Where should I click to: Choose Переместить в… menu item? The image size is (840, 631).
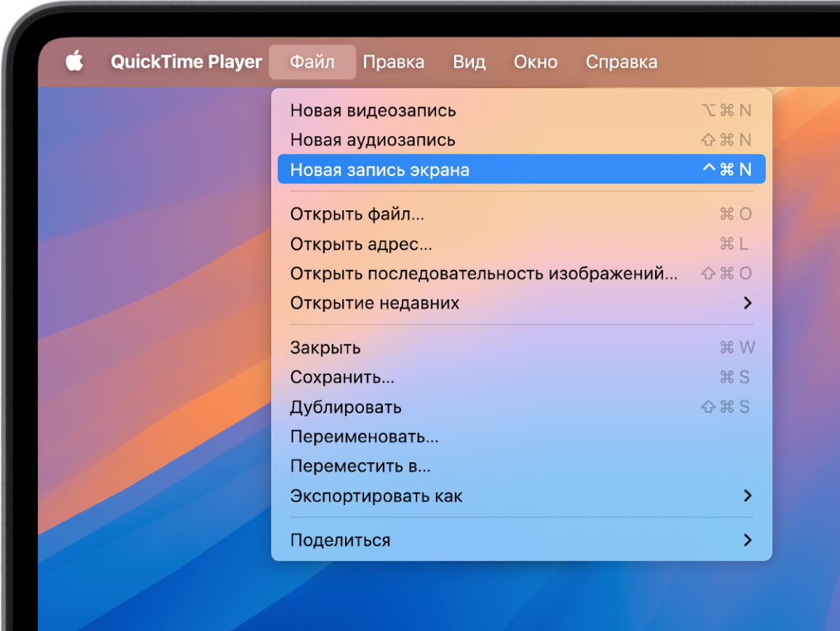coord(522,466)
